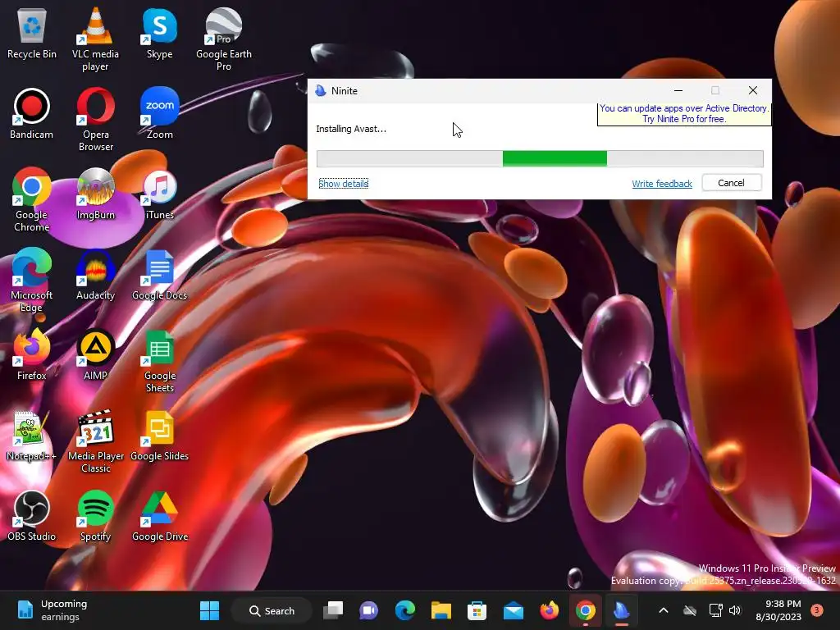Open the Chat app on taskbar
This screenshot has width=840, height=630.
[368, 610]
